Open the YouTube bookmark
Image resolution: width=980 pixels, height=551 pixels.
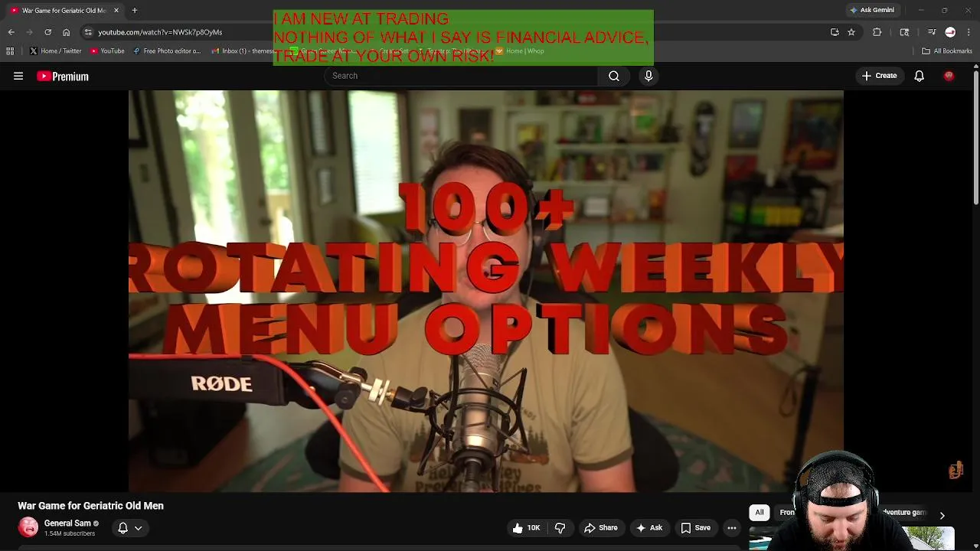coord(107,51)
